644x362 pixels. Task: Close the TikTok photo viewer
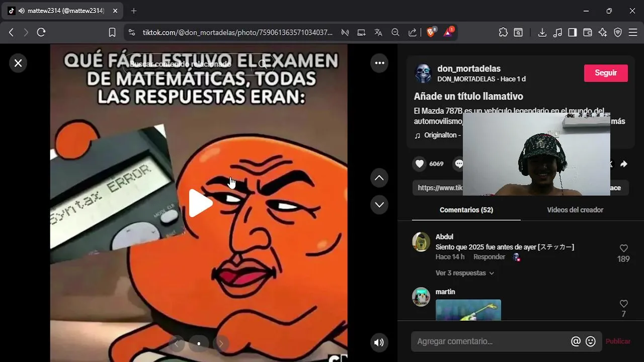pyautogui.click(x=18, y=63)
